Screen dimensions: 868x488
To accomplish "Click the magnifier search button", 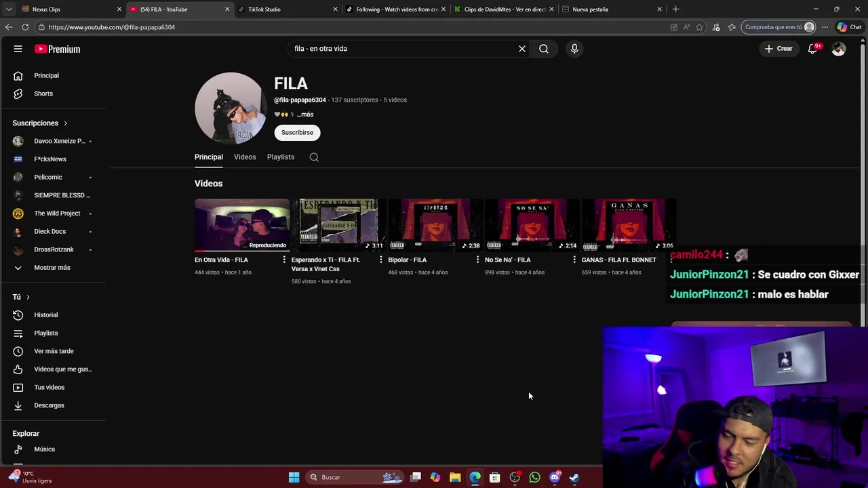I will click(544, 49).
